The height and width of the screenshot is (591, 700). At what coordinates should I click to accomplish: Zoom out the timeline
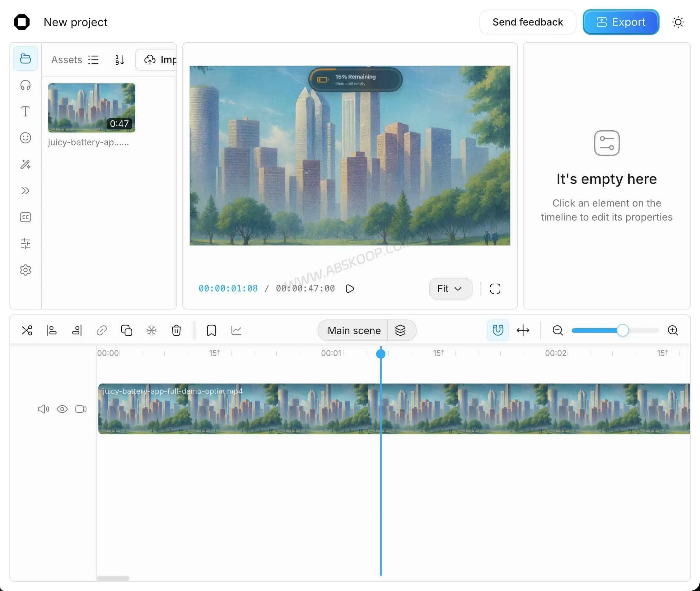(558, 330)
